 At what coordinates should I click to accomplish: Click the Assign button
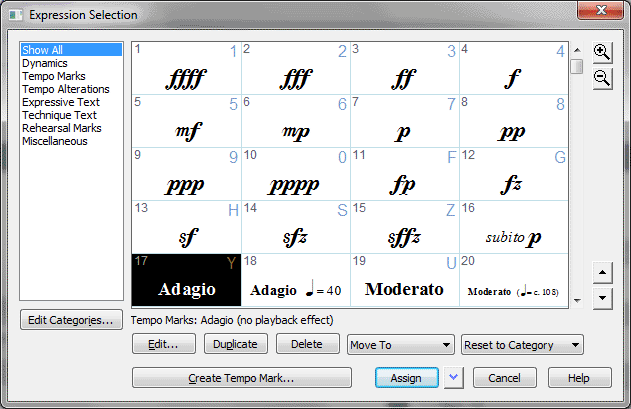click(406, 378)
